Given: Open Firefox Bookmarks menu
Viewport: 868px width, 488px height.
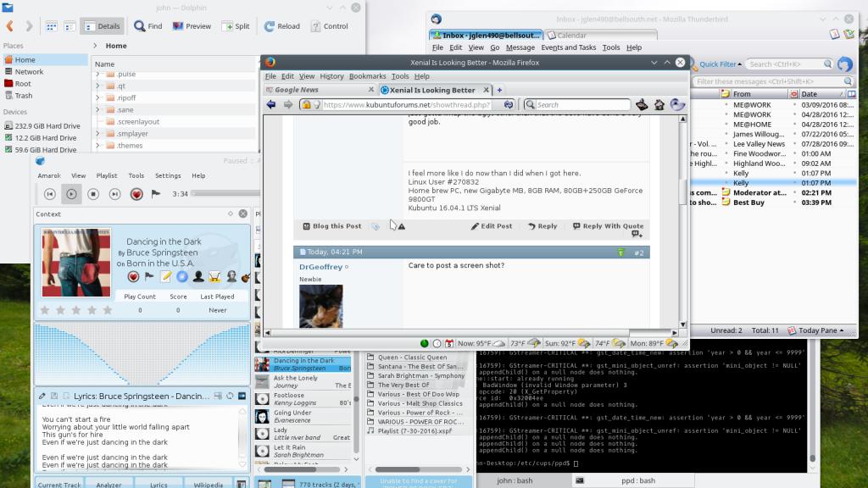Looking at the screenshot, I should [x=367, y=76].
